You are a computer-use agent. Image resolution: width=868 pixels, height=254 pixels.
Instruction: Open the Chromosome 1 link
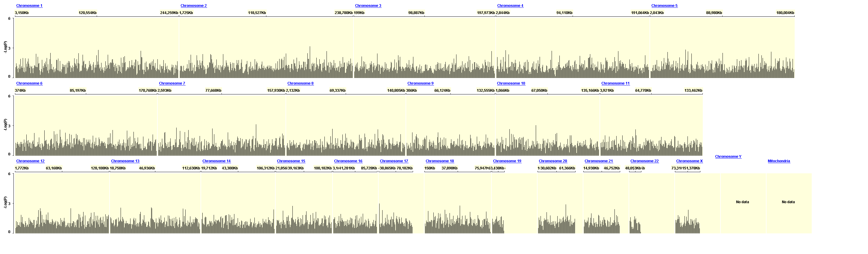[29, 6]
